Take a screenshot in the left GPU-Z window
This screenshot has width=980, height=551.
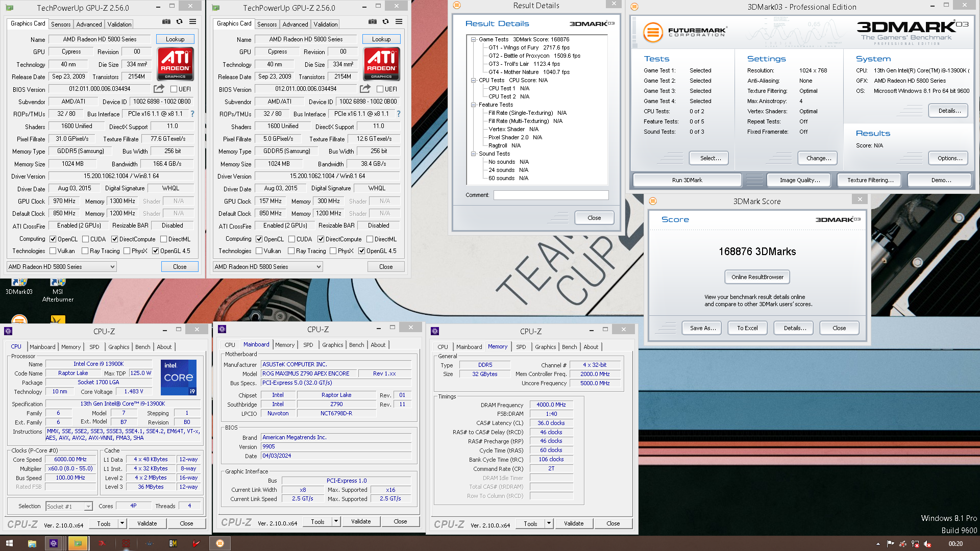(166, 22)
